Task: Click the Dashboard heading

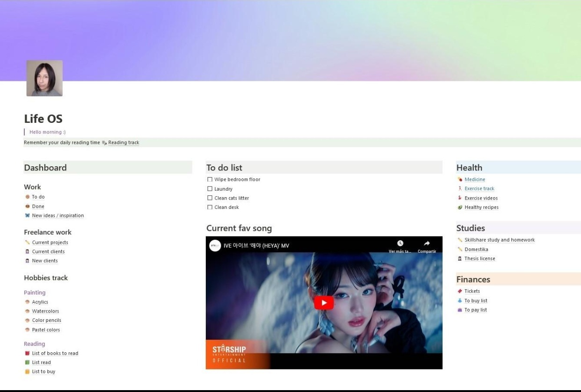Action: pos(45,168)
